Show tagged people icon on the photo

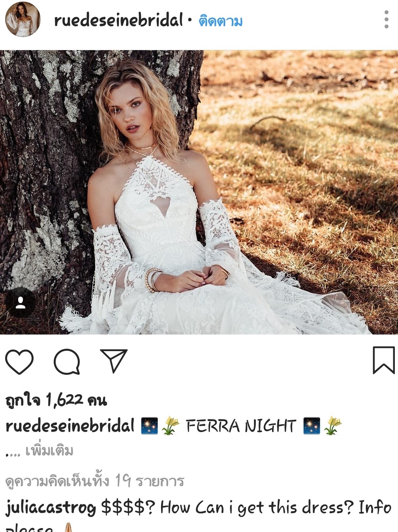21,303
